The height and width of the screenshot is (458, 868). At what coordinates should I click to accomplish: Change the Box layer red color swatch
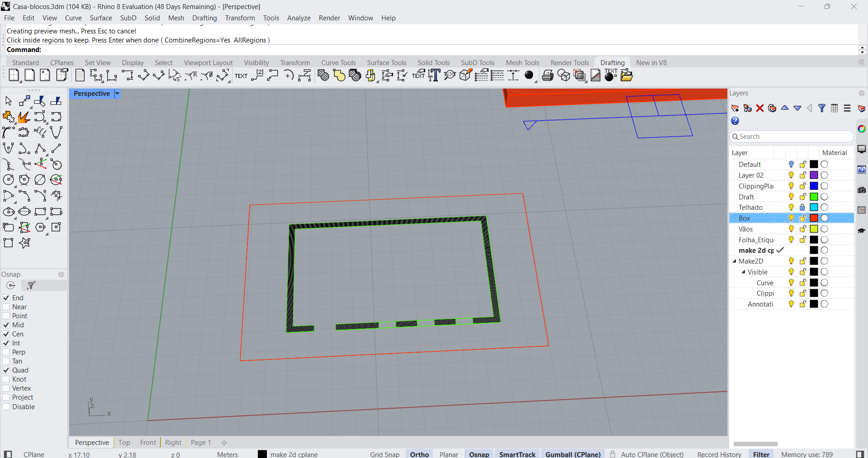[x=814, y=218]
